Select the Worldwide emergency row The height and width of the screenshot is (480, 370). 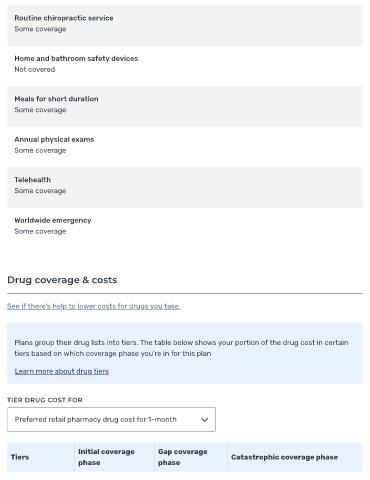pyautogui.click(x=185, y=228)
